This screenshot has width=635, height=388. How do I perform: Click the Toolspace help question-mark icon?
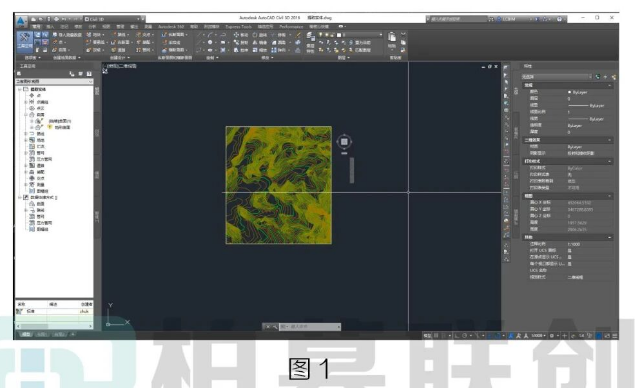point(89,74)
